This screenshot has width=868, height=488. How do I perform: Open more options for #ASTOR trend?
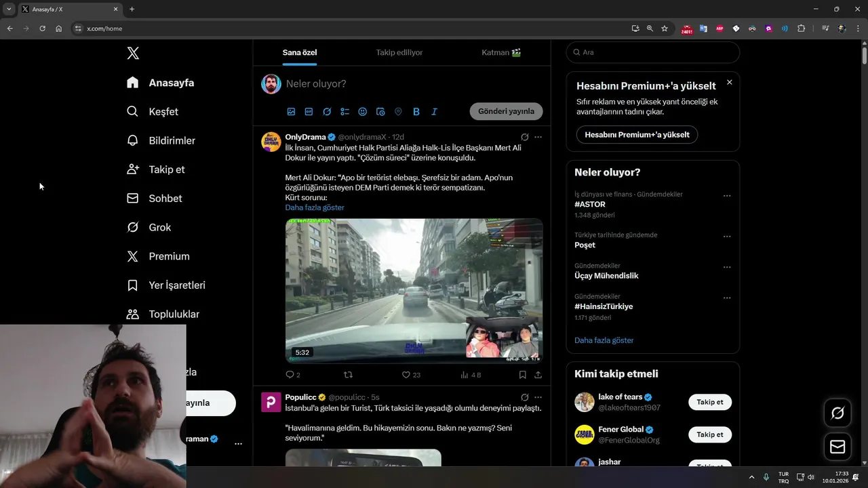pos(727,196)
